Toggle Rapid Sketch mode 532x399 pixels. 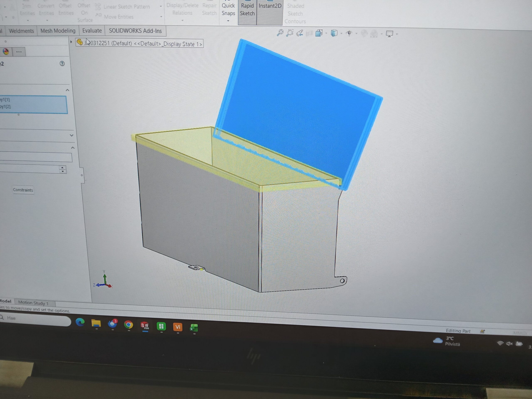click(247, 10)
